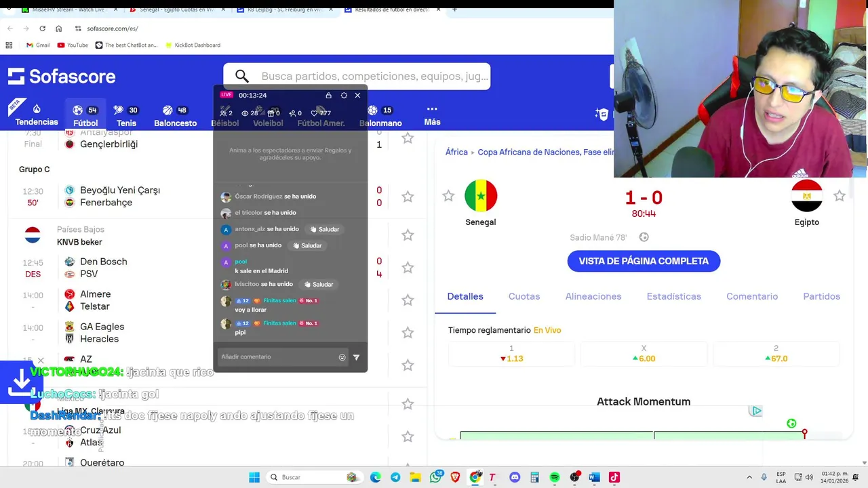Close the live stream chat overlay
The image size is (868, 488).
click(x=357, y=96)
